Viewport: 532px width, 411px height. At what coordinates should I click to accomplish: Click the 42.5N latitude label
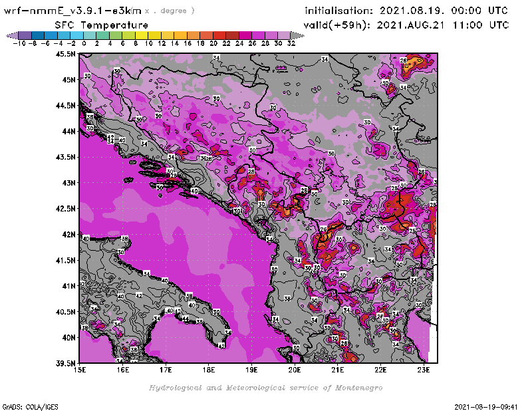tap(66, 209)
